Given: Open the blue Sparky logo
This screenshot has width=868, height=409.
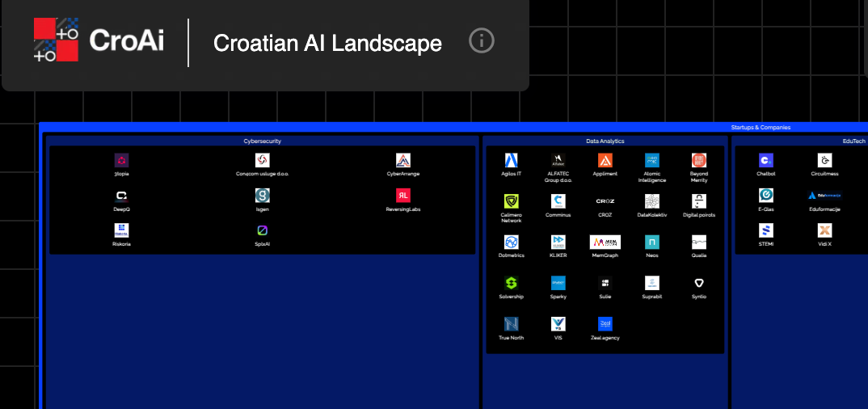Looking at the screenshot, I should coord(558,284).
